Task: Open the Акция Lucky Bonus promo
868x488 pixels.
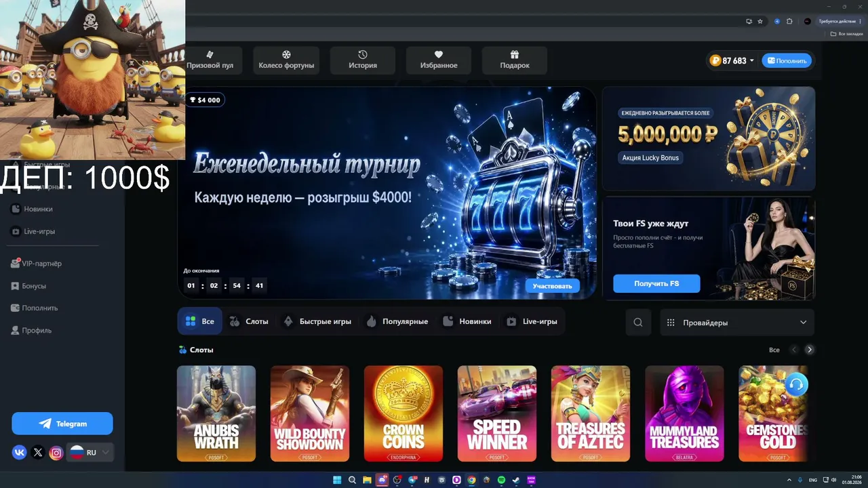Action: point(650,158)
